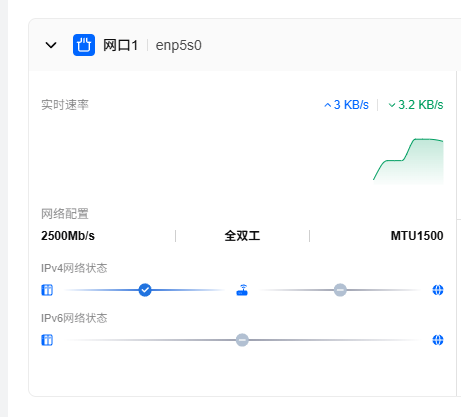Click the IPv4 internet globe icon
461x417 pixels.
click(438, 290)
